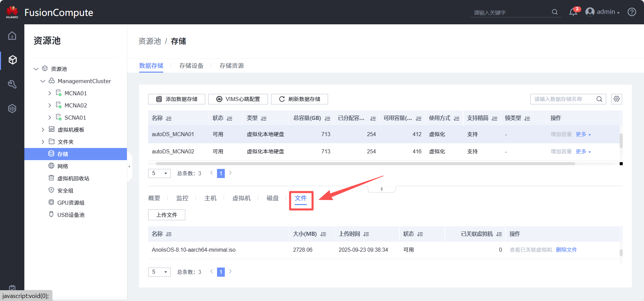
Task: Open the wrench tools sidebar icon
Action: tap(12, 84)
